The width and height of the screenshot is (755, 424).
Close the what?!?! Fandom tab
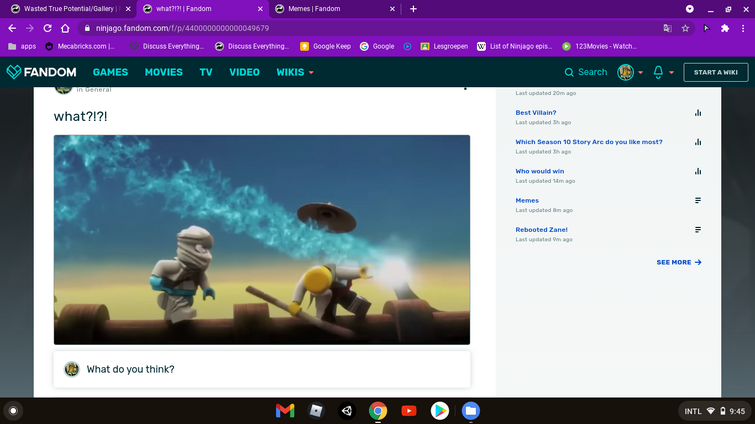point(260,9)
